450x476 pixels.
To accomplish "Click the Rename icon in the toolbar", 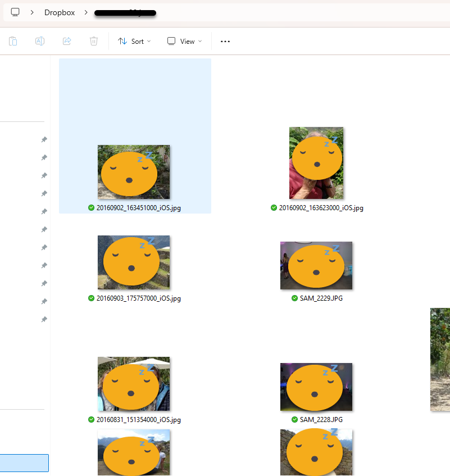I will click(x=39, y=40).
